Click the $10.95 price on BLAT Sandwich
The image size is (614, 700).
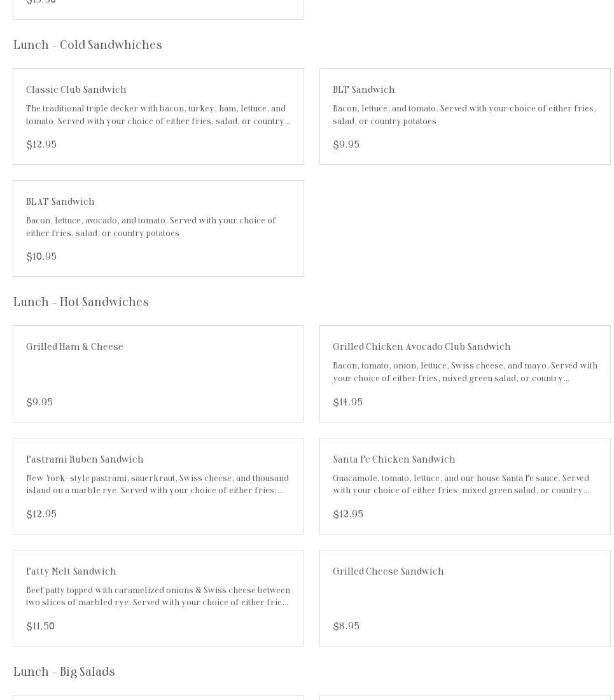[41, 257]
